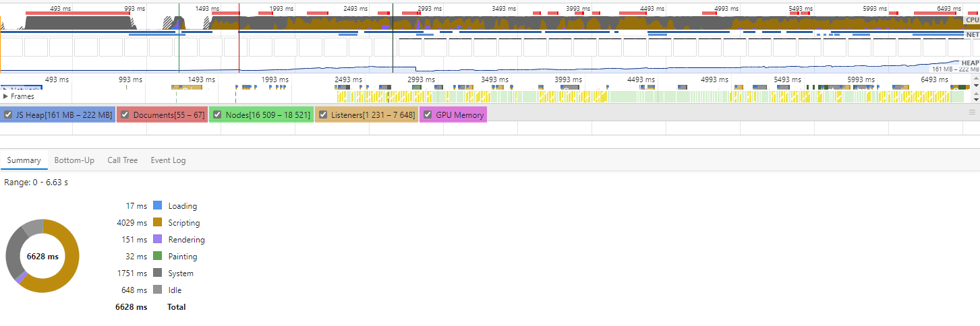Viewport: 980px width, 326px height.
Task: Click the '4029 ms' Scripting value
Action: [132, 222]
